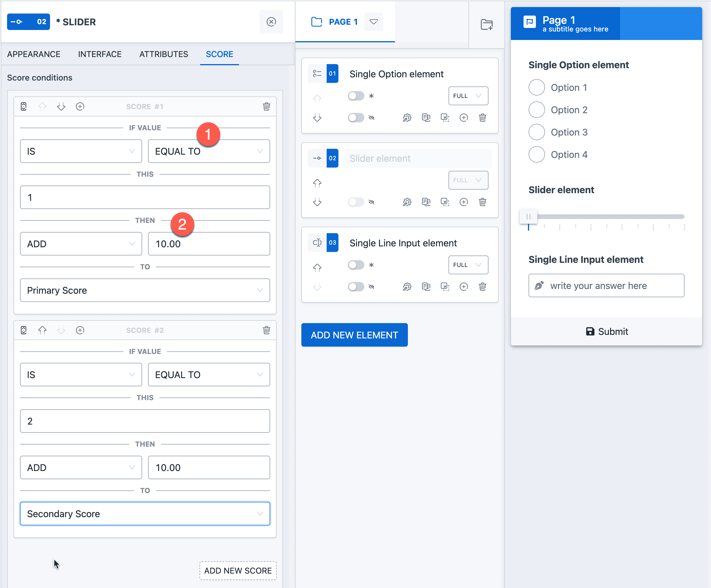711x588 pixels.
Task: Save Single Option element to library
Action: click(x=445, y=117)
